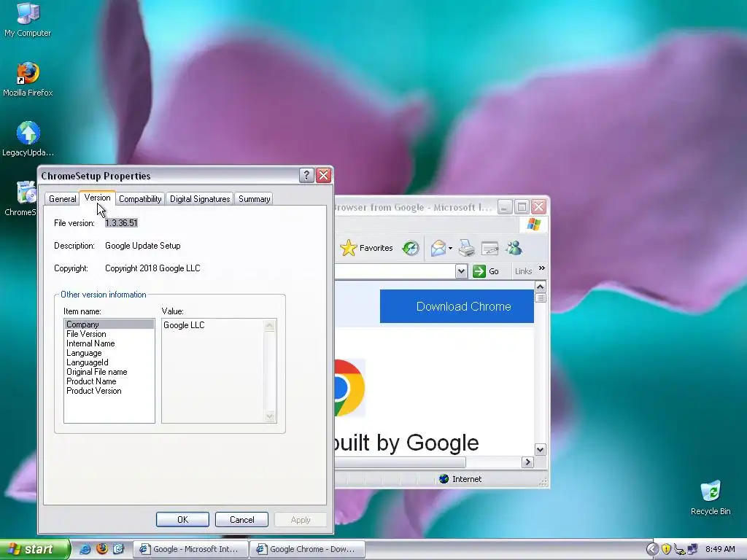Click the Internet zone globe in status bar

click(444, 478)
